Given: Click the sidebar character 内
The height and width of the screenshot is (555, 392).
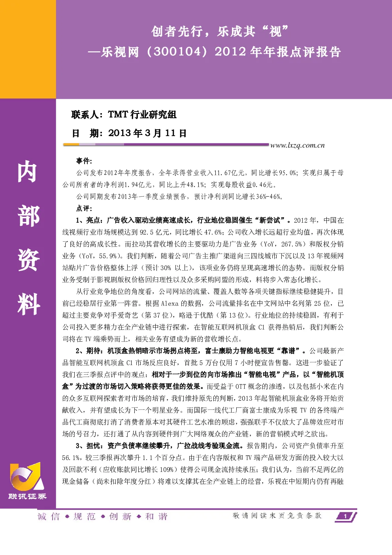Looking at the screenshot, I should 28,172.
